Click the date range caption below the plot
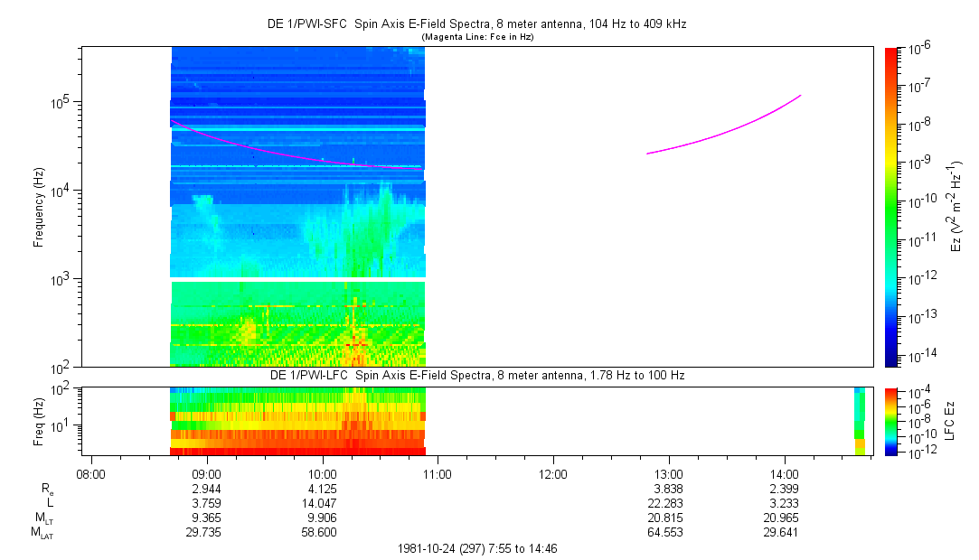This screenshot has height=560, width=979. pyautogui.click(x=483, y=548)
